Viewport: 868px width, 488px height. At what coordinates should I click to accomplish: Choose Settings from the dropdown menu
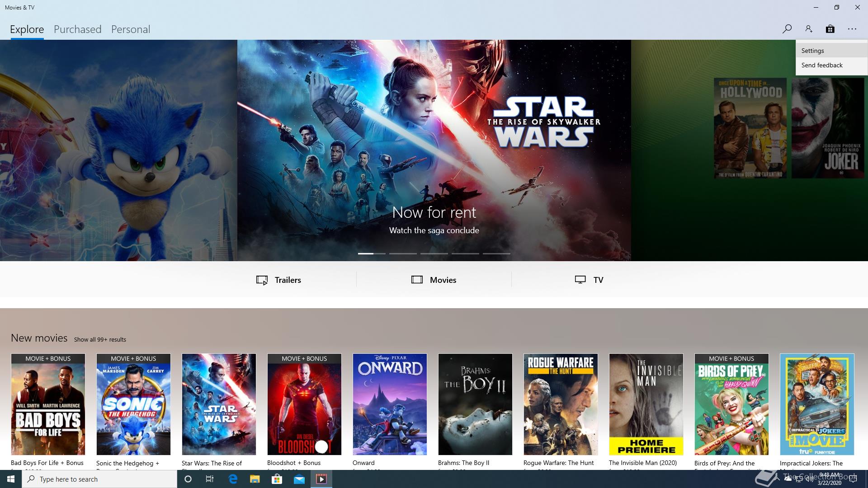tap(831, 51)
